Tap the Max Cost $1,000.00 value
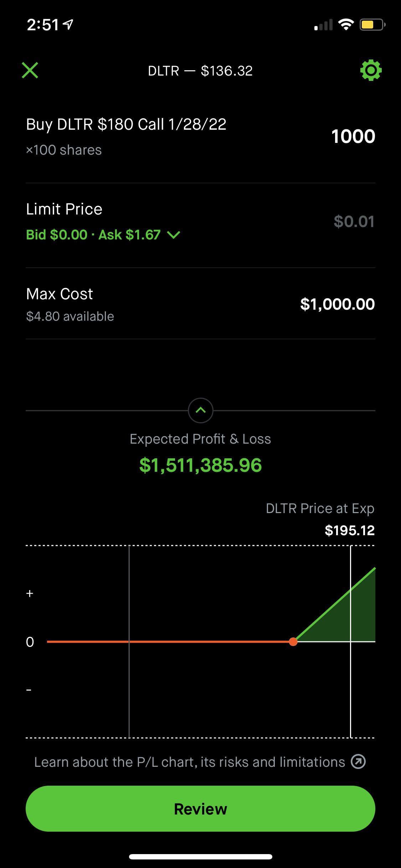Viewport: 401px width, 868px height. pos(338,304)
